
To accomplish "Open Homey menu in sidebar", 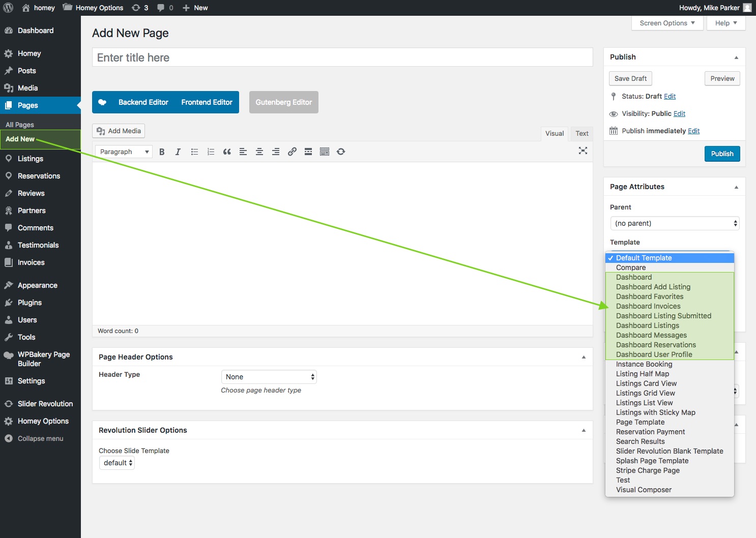I will pos(40,53).
